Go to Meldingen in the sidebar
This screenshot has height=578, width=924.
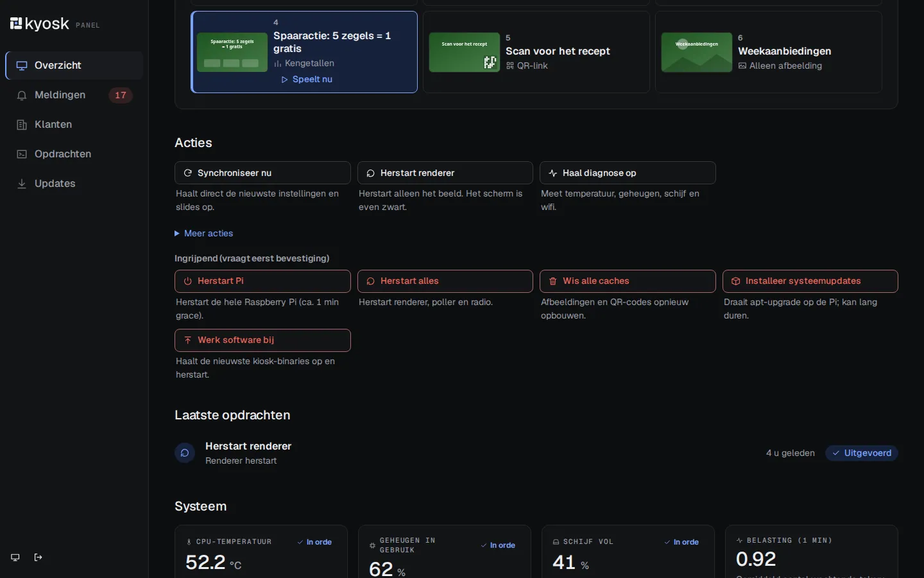[x=74, y=95]
